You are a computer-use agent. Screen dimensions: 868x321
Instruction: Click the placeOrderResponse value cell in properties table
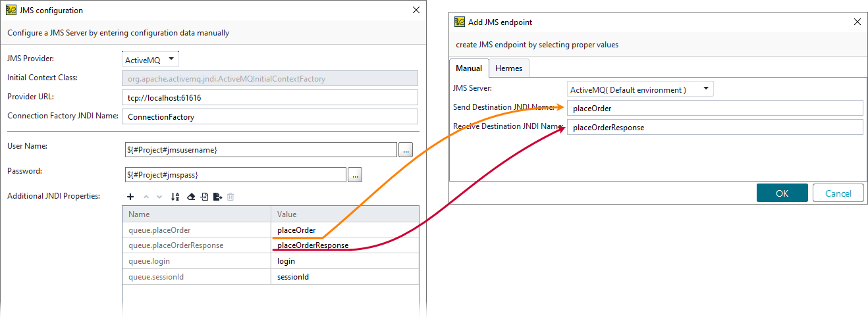pos(344,245)
